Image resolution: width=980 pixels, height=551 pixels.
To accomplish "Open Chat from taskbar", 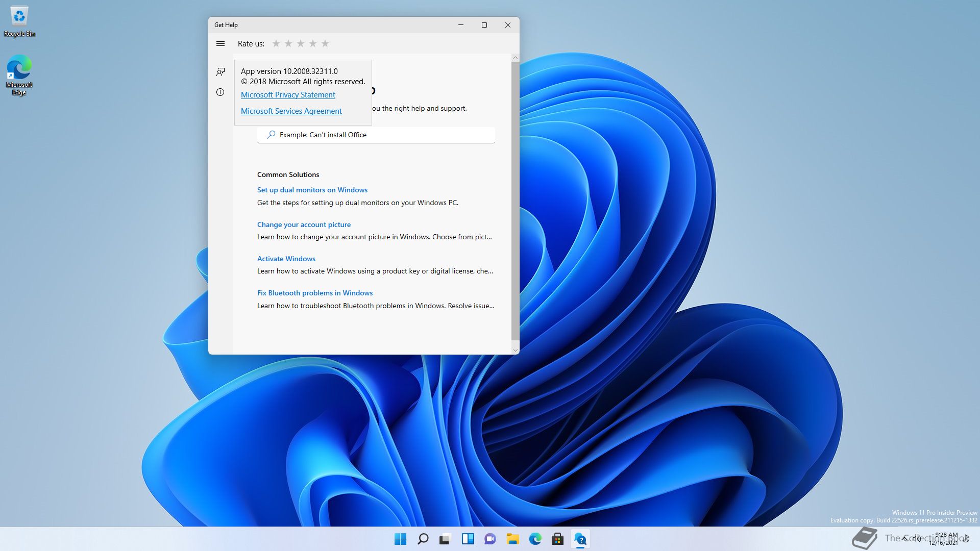I will tap(491, 539).
